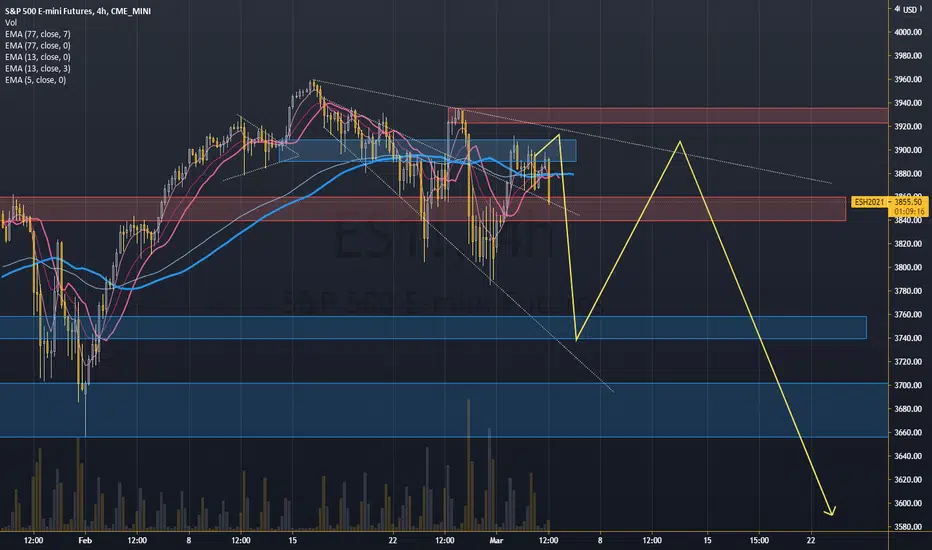The width and height of the screenshot is (932, 550).
Task: Click the Feb date label on time axis
Action: tap(85, 540)
